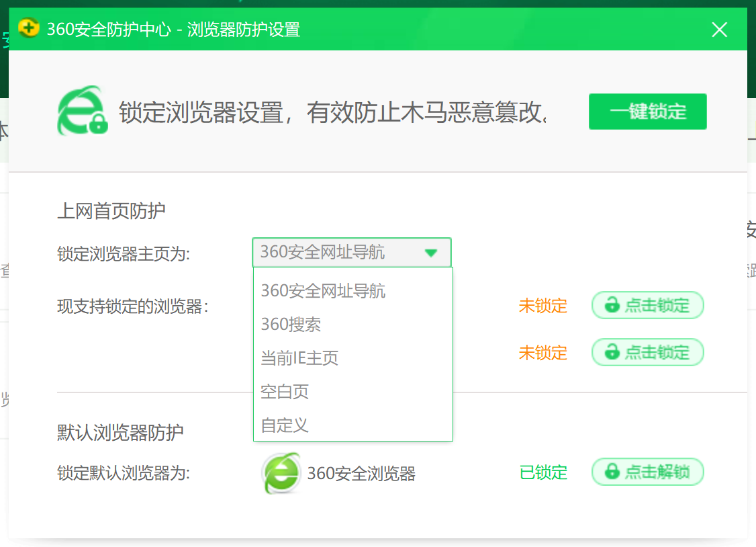Viewport: 756px width, 547px height.
Task: Click the 360安全浏览器 name label
Action: click(361, 474)
